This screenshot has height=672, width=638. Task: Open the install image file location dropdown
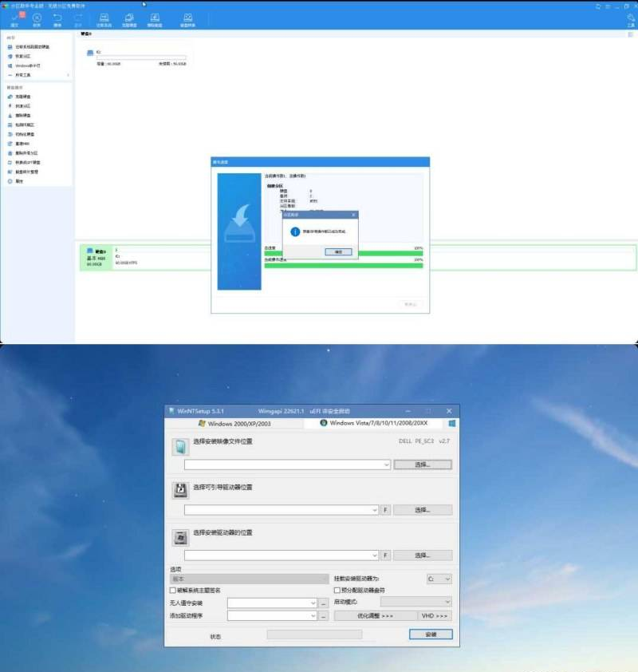click(x=386, y=464)
